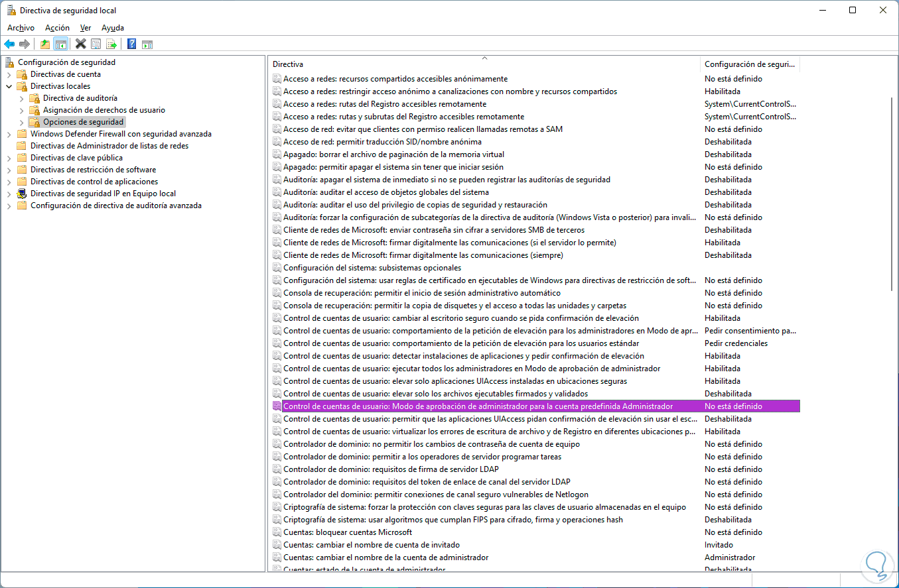The height and width of the screenshot is (588, 899).
Task: Open the Archivo menu
Action: pos(21,28)
